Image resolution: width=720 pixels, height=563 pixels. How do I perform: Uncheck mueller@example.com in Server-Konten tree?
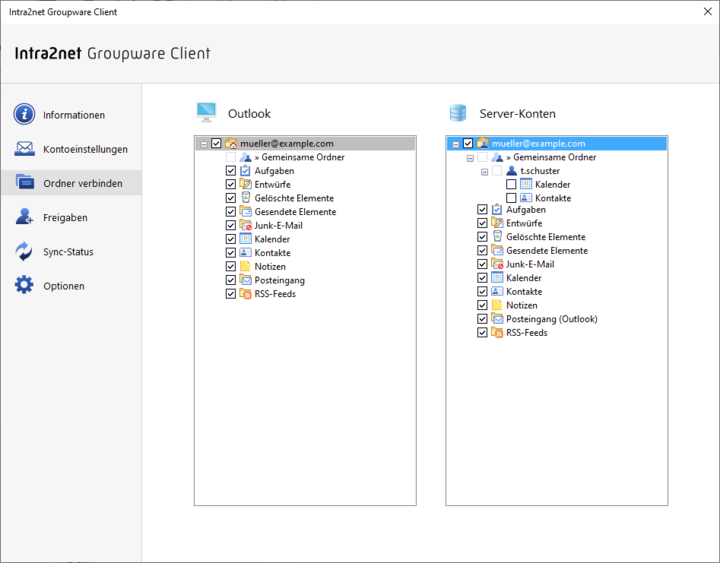pos(468,143)
